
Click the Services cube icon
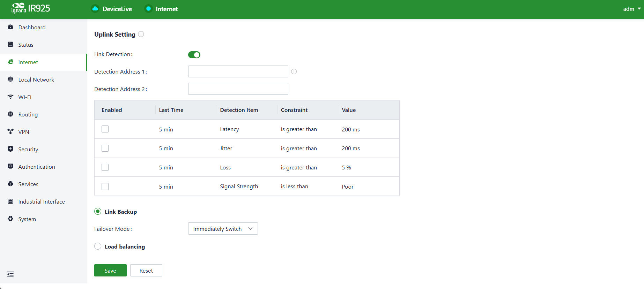[10, 184]
